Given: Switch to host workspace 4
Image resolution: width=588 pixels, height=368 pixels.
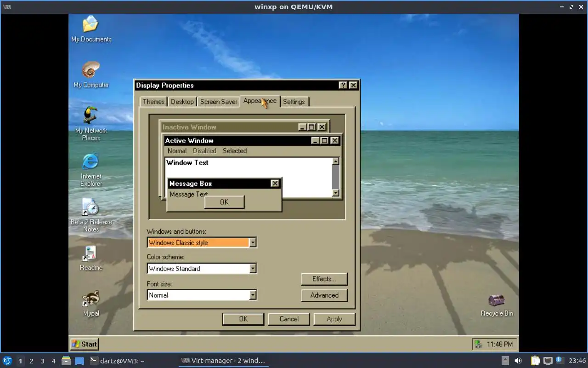Looking at the screenshot, I should click(x=53, y=361).
